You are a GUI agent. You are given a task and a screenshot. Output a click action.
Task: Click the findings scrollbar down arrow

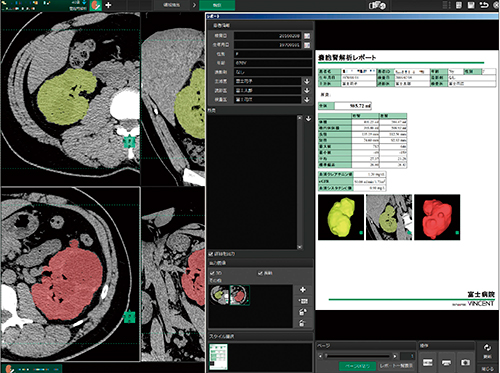click(x=300, y=247)
